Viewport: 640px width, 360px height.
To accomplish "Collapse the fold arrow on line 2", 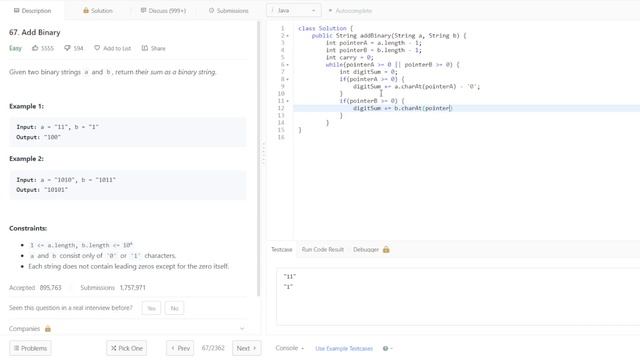I will 287,36.
